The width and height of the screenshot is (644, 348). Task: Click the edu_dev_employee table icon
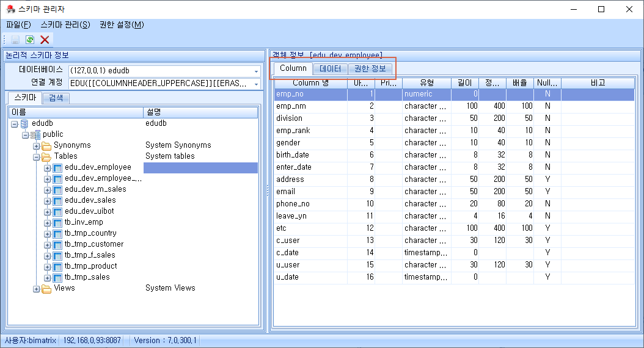pyautogui.click(x=57, y=168)
